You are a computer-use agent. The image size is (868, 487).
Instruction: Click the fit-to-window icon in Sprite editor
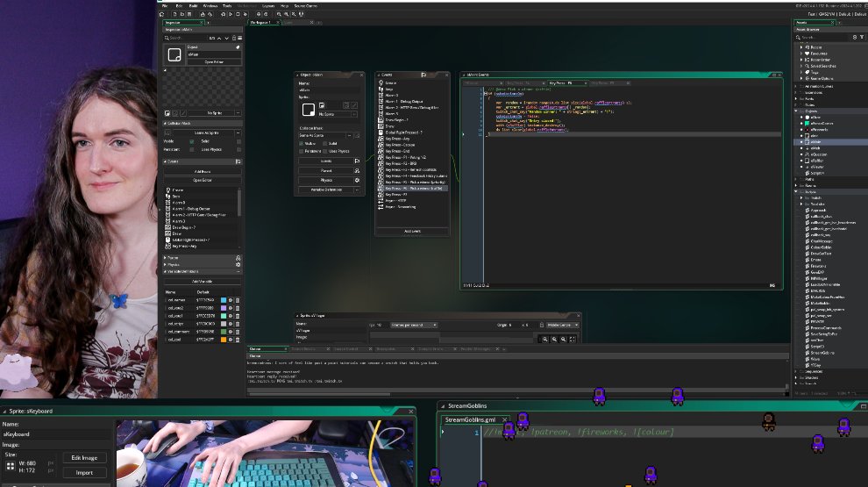pos(573,339)
